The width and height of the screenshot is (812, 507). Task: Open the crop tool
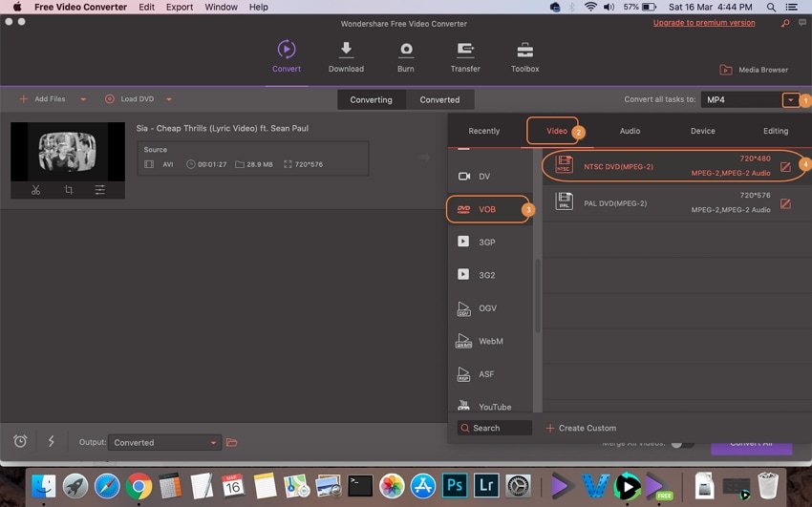tap(69, 190)
